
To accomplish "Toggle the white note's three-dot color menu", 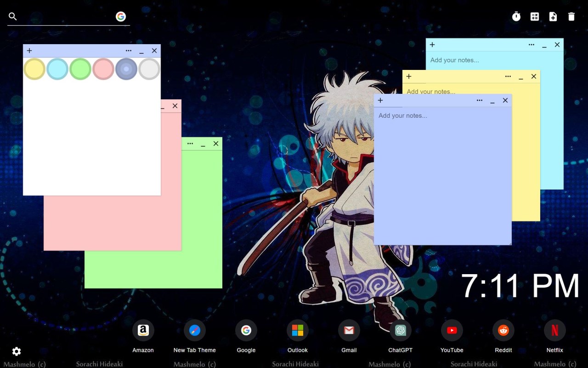I will 129,51.
